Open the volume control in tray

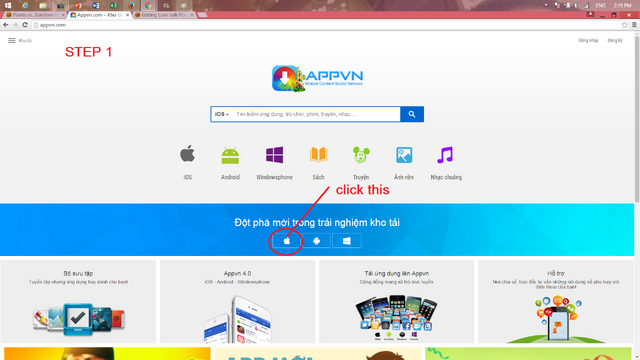tap(576, 5)
